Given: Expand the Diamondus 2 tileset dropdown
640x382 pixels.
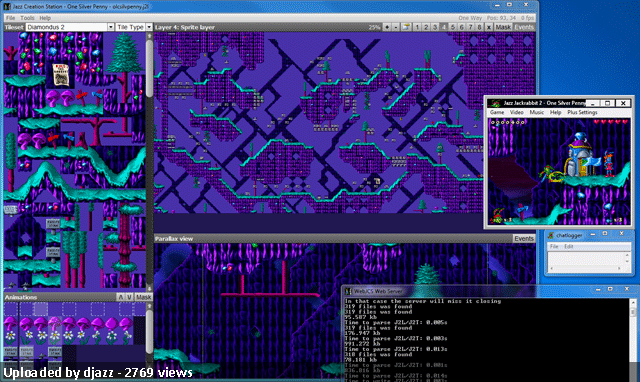Looking at the screenshot, I should [x=111, y=27].
